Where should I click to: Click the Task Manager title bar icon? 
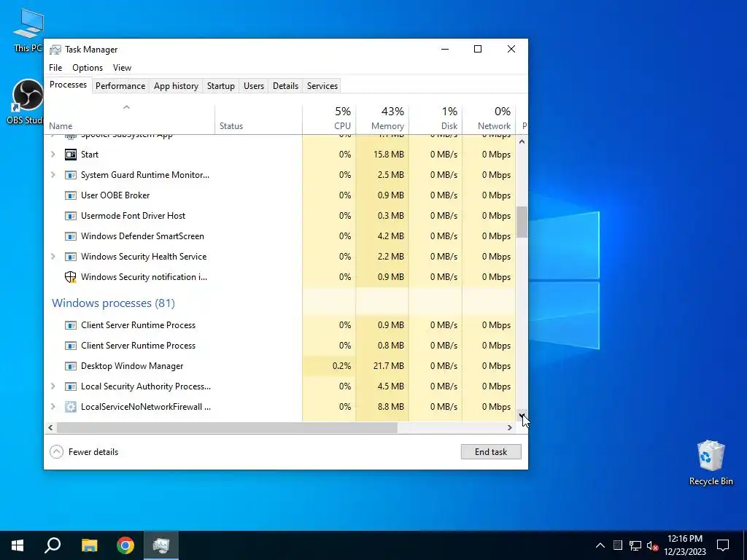pos(55,50)
